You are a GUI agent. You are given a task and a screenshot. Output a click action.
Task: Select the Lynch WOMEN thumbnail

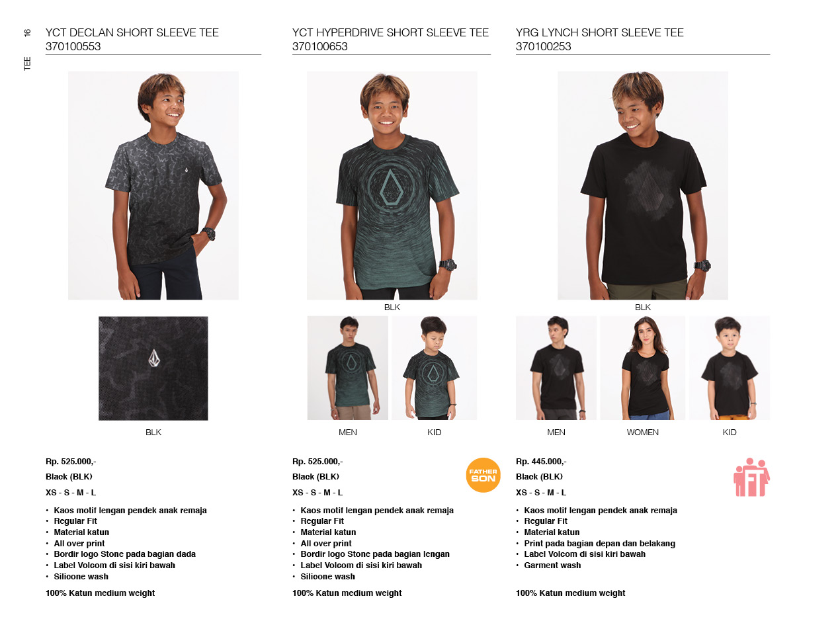click(643, 368)
